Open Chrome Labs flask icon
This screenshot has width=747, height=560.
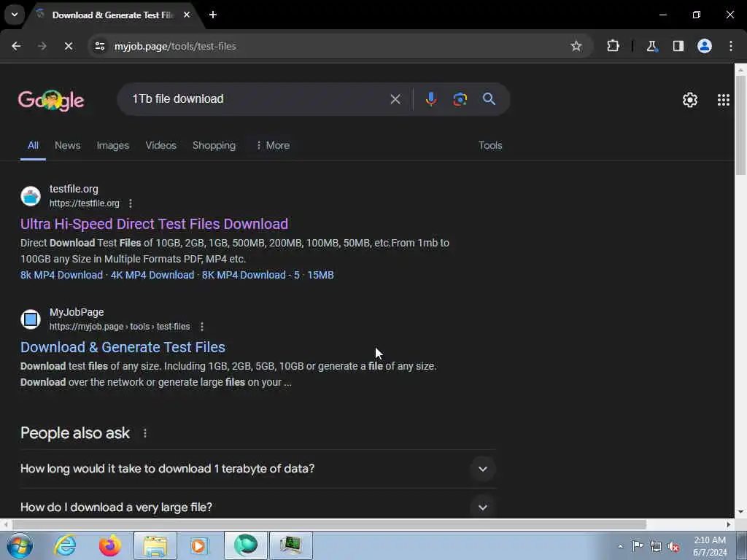[x=651, y=46]
